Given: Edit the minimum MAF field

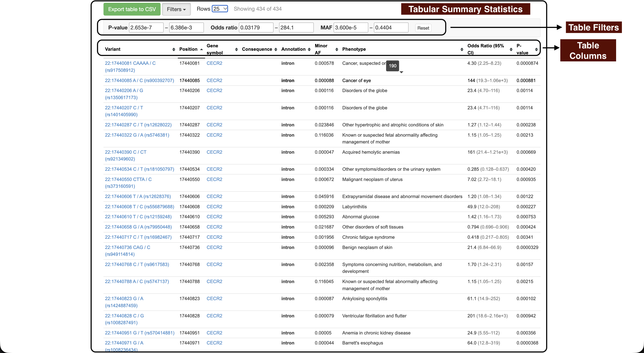Looking at the screenshot, I should point(351,27).
